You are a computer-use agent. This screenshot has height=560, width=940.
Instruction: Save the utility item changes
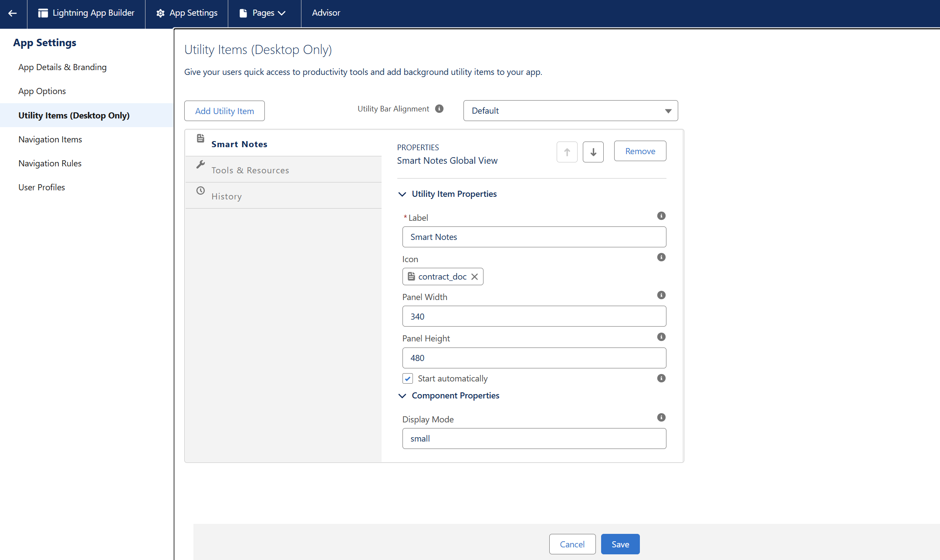click(620, 544)
